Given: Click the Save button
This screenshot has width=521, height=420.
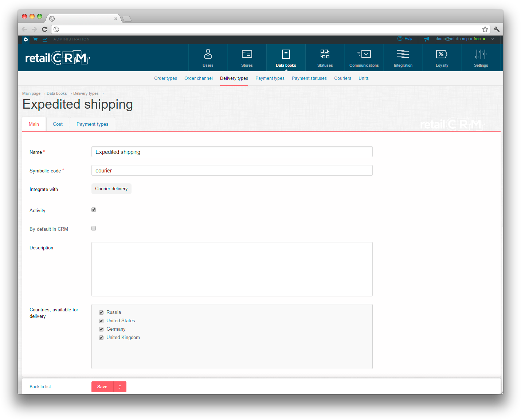Looking at the screenshot, I should (x=102, y=387).
